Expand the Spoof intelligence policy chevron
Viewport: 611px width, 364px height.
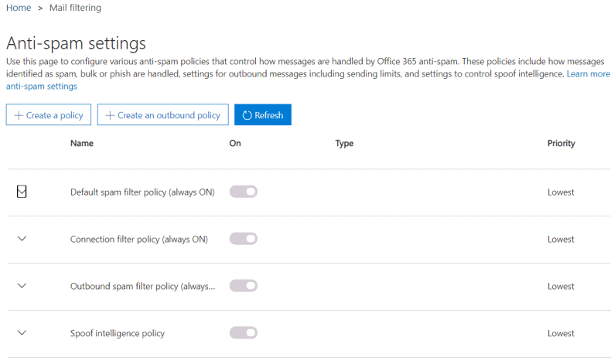point(22,333)
